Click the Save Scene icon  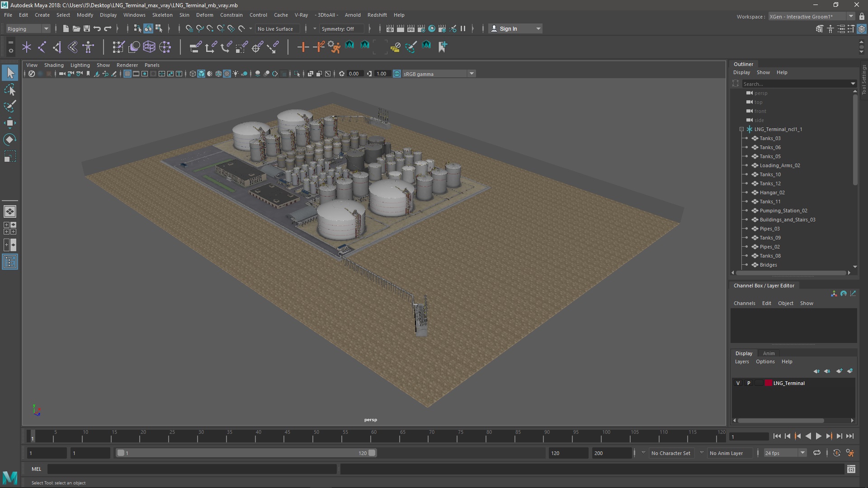pyautogui.click(x=87, y=28)
